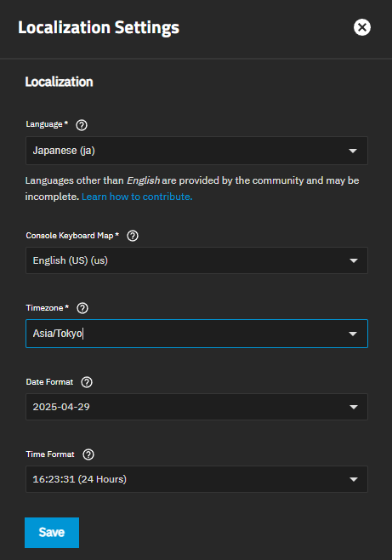This screenshot has height=560, width=392.
Task: Save the localization settings
Action: pos(52,533)
